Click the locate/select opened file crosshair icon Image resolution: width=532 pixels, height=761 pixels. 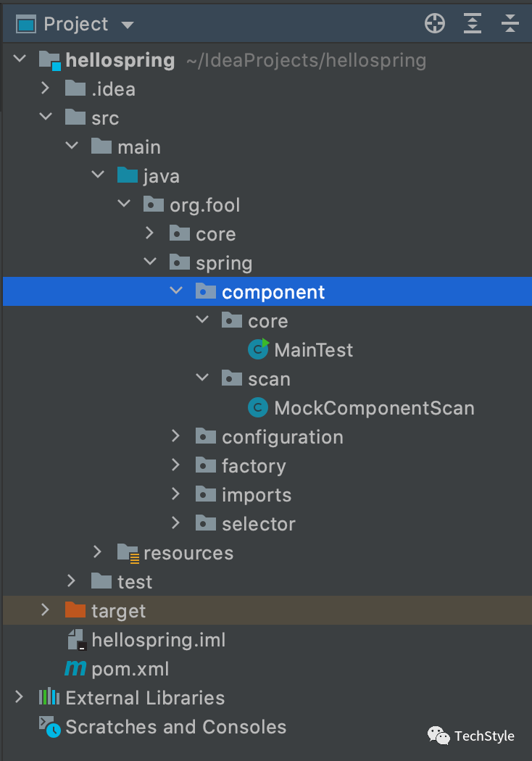(434, 24)
